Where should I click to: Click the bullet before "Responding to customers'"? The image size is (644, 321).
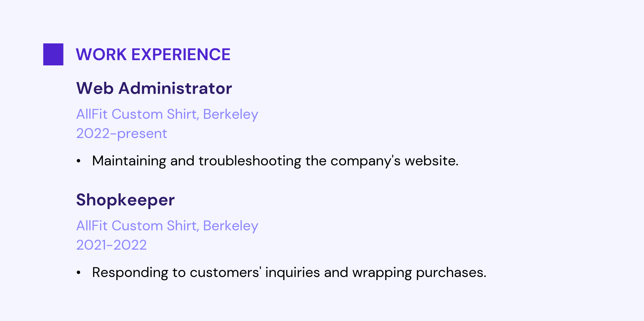tap(79, 273)
